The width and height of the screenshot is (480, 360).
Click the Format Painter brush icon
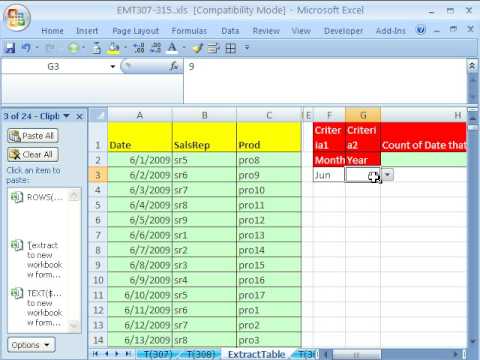pyautogui.click(x=197, y=48)
